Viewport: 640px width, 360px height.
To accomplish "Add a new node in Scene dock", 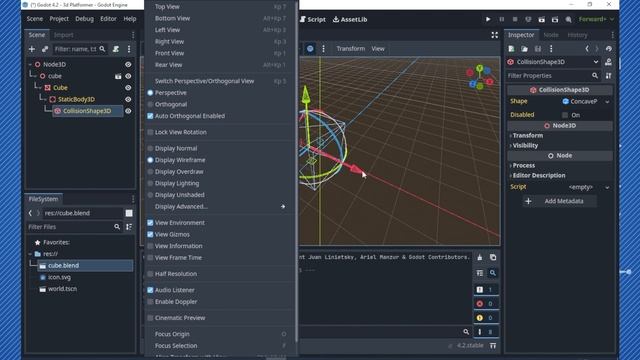I will point(32,49).
